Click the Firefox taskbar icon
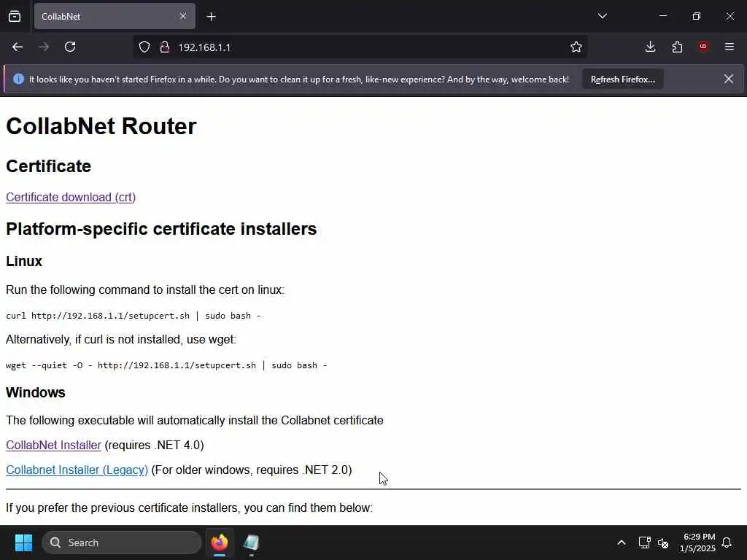This screenshot has width=747, height=560. click(220, 542)
